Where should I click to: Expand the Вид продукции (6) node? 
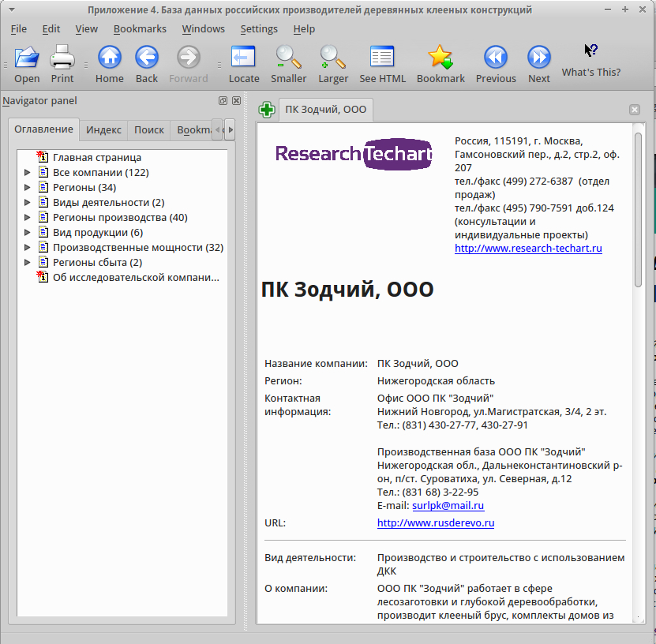(x=27, y=233)
